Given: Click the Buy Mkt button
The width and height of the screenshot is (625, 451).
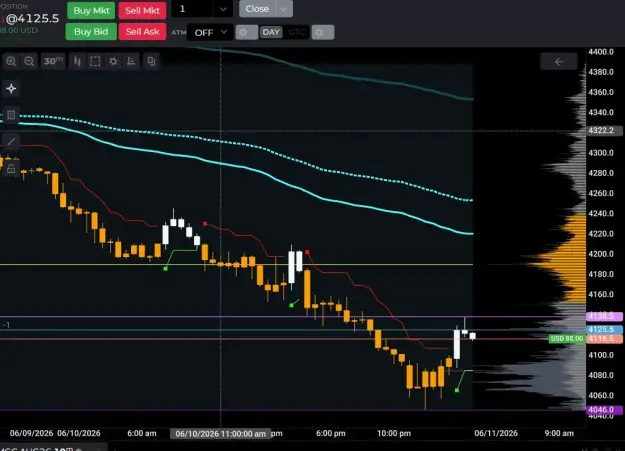Looking at the screenshot, I should tap(91, 10).
